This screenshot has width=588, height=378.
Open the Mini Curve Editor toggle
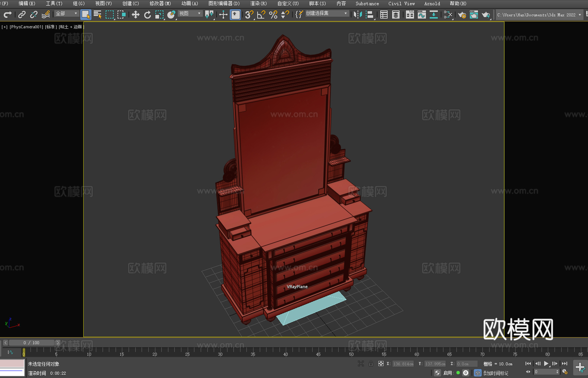[x=10, y=352]
